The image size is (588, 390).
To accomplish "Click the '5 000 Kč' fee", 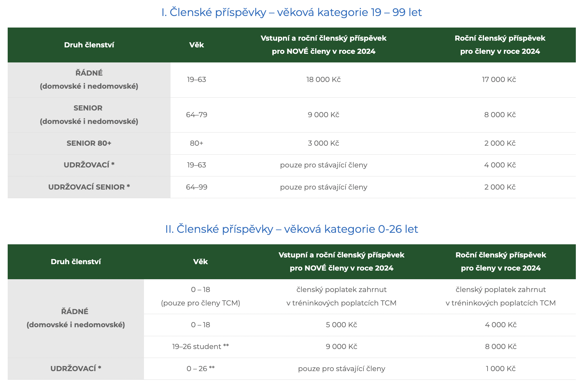I will click(x=341, y=325).
